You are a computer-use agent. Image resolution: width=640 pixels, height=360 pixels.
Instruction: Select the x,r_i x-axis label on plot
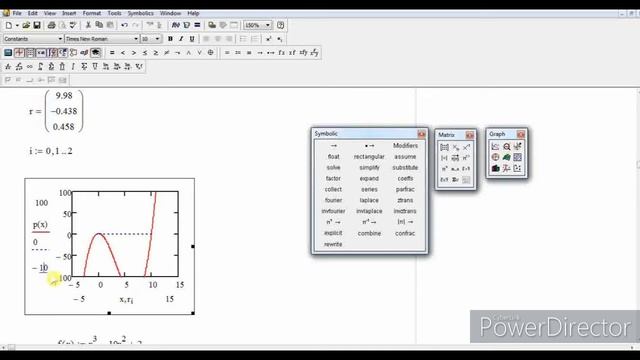126,300
